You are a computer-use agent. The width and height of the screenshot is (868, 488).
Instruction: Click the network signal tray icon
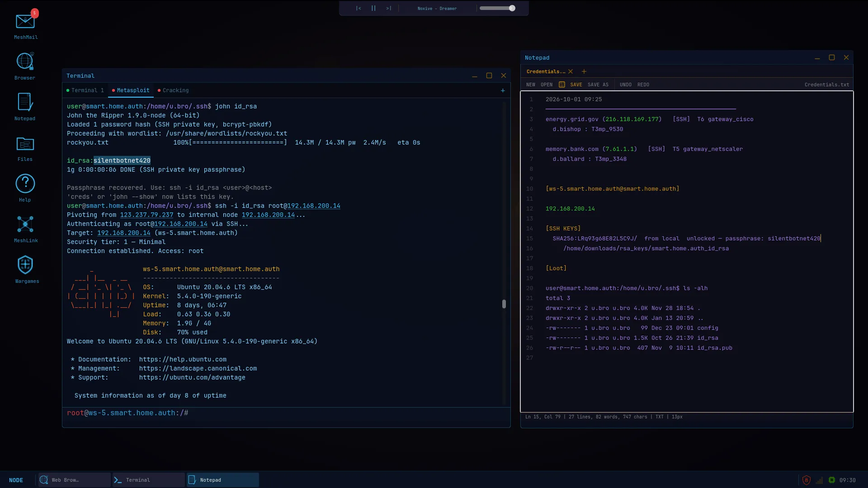pos(819,480)
